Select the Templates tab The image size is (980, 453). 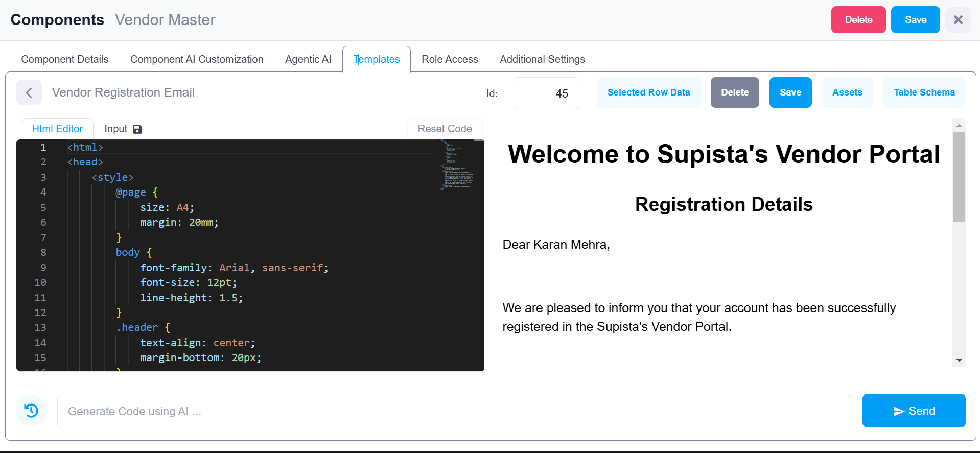(377, 59)
